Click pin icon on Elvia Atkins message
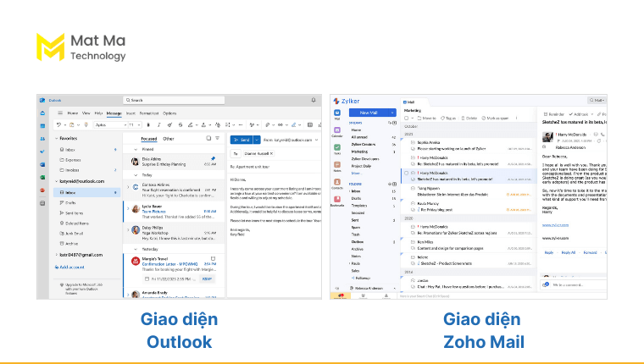Screen dimensions: 644x364 click(213, 158)
